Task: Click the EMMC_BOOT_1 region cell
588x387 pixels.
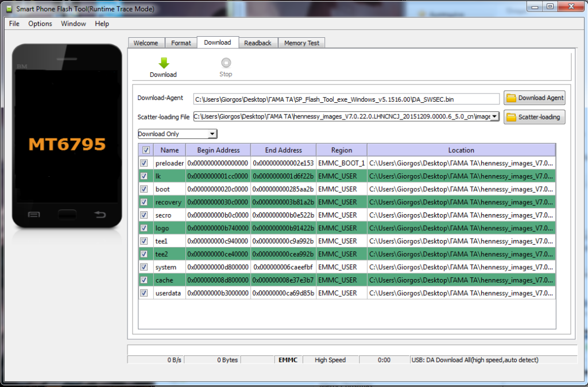Action: tap(342, 163)
